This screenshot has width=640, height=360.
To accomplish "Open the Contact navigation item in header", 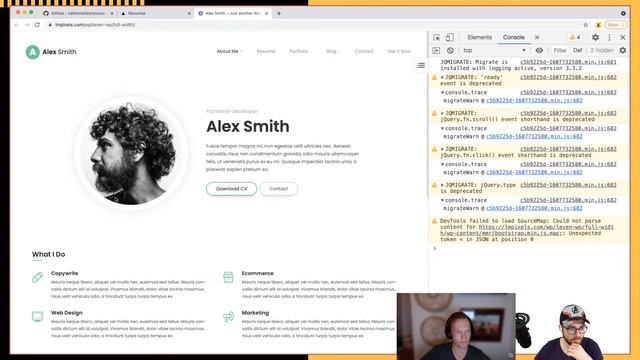I will [364, 51].
